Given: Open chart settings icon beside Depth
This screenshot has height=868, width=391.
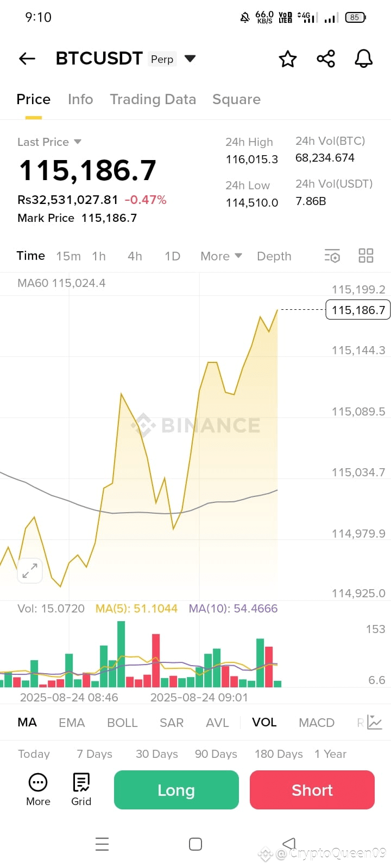Looking at the screenshot, I should 332,256.
